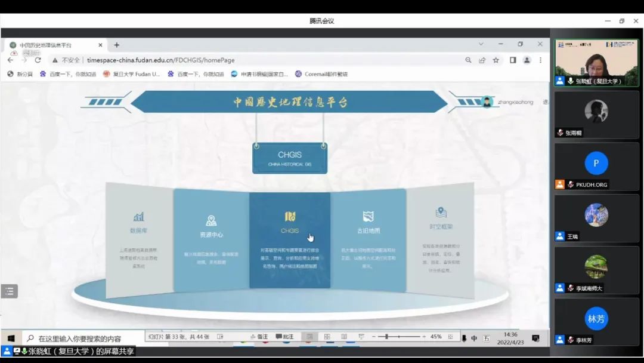The image size is (644, 363).
Task: Expand the browser tab search chevron
Action: (481, 44)
